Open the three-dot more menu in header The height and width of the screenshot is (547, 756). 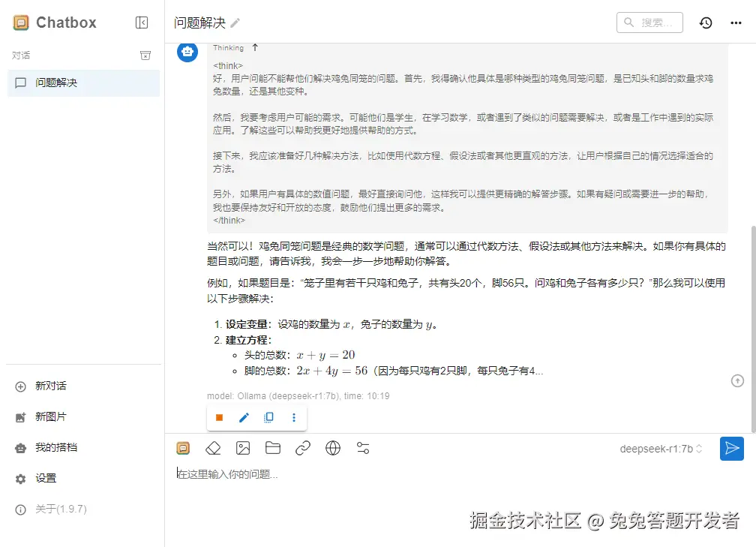pyautogui.click(x=736, y=23)
